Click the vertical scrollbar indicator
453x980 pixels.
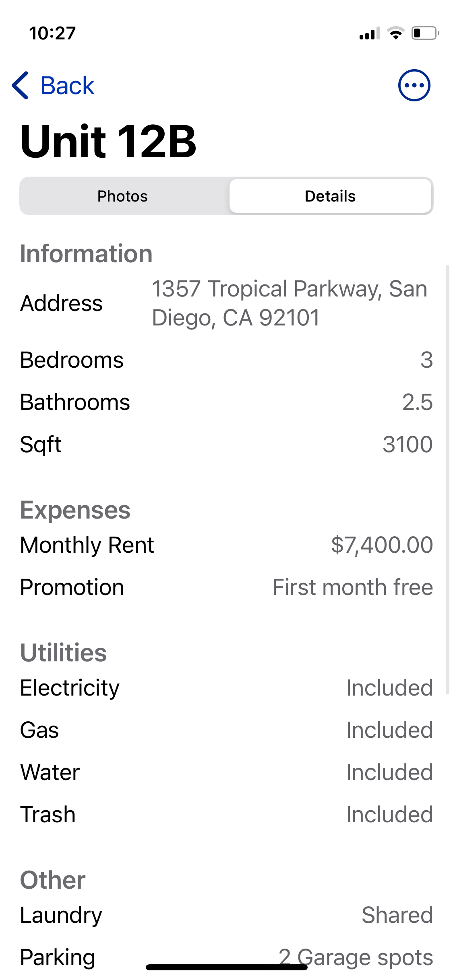[x=447, y=479]
